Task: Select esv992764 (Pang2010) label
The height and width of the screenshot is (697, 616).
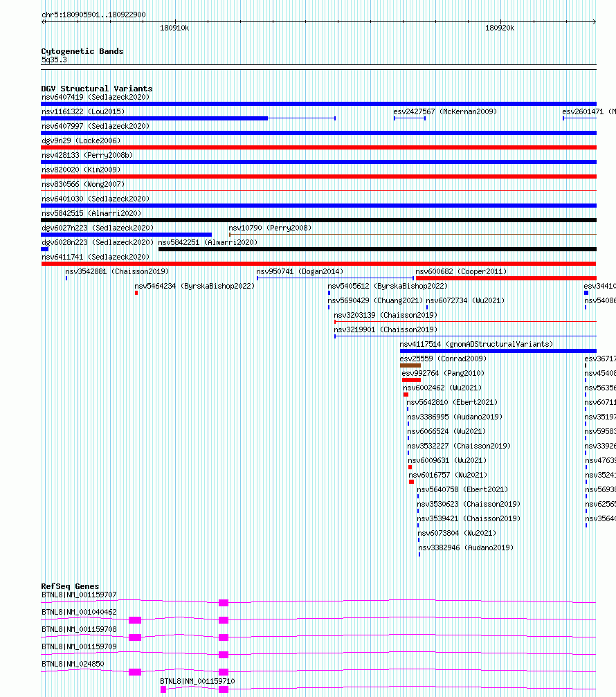Action: 443,373
